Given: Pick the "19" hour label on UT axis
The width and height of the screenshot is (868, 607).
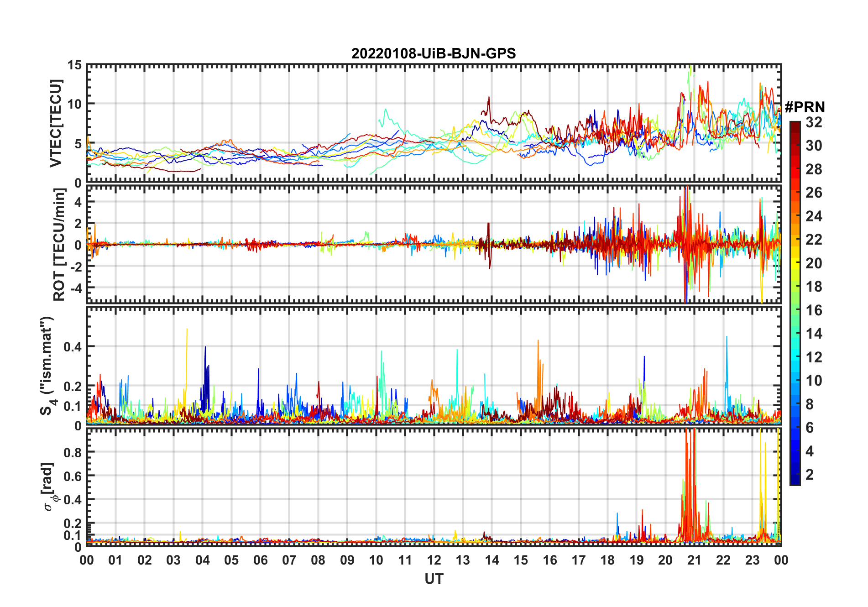Looking at the screenshot, I should coord(637,560).
